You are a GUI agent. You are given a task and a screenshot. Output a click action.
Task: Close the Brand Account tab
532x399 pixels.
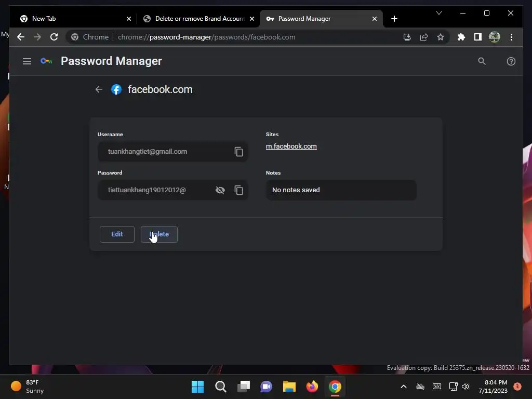[252, 19]
